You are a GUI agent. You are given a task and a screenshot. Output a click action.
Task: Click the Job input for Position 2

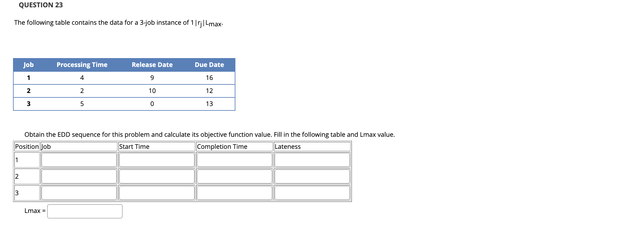coord(79,176)
